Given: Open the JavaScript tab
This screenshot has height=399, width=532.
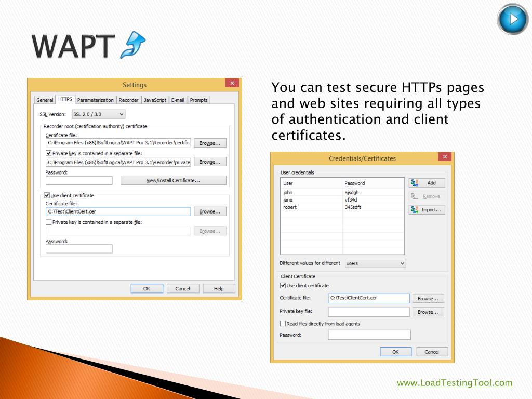Looking at the screenshot, I should [155, 100].
